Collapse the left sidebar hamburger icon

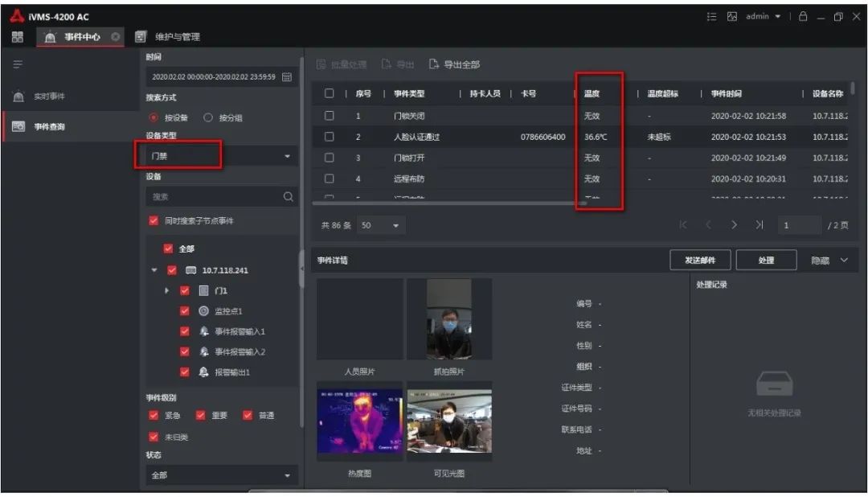(18, 64)
